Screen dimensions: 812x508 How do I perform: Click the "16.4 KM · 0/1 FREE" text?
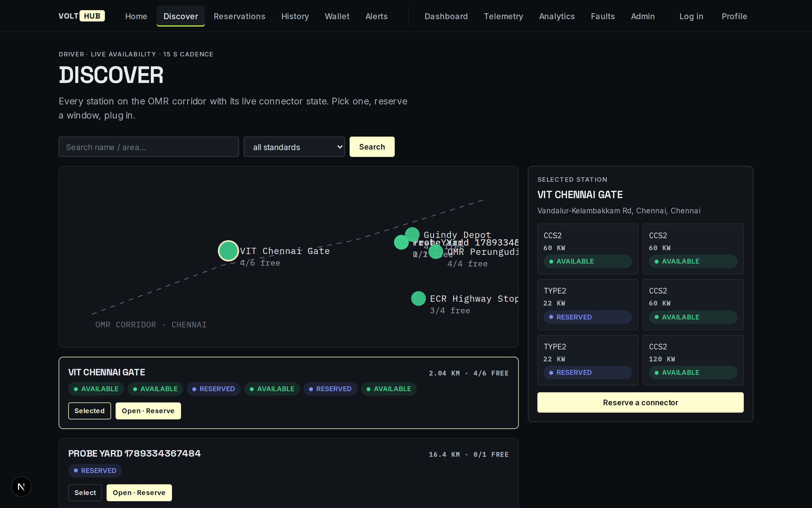[468, 454]
